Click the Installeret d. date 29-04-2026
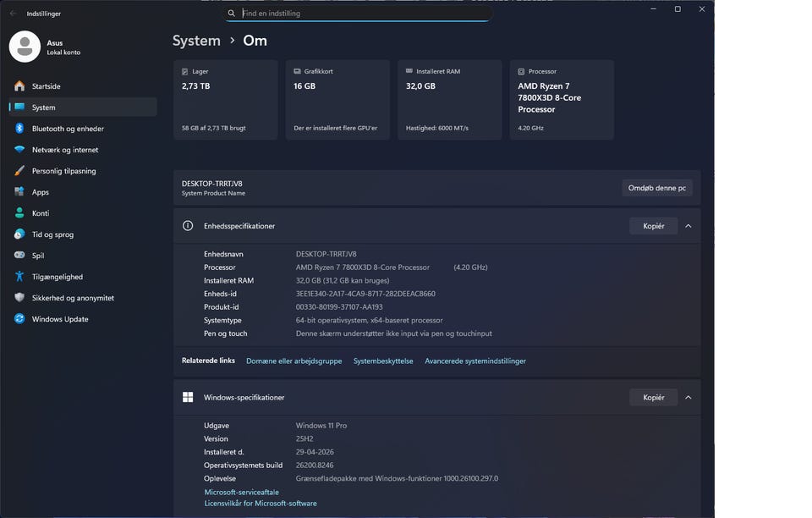Screen dimensions: 812x518 tap(315, 452)
